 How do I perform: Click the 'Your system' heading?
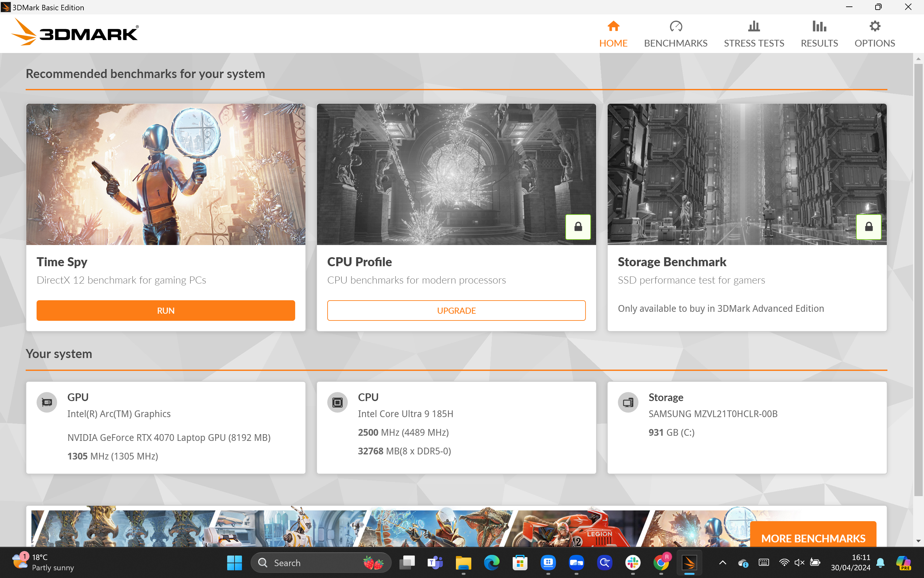pyautogui.click(x=59, y=354)
